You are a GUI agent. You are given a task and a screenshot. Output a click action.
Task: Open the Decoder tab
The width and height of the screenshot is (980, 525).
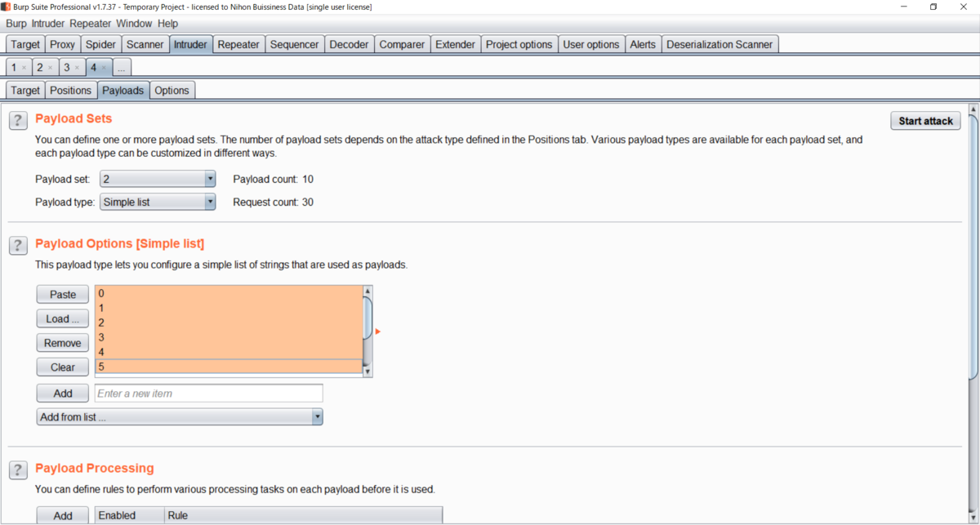click(350, 44)
